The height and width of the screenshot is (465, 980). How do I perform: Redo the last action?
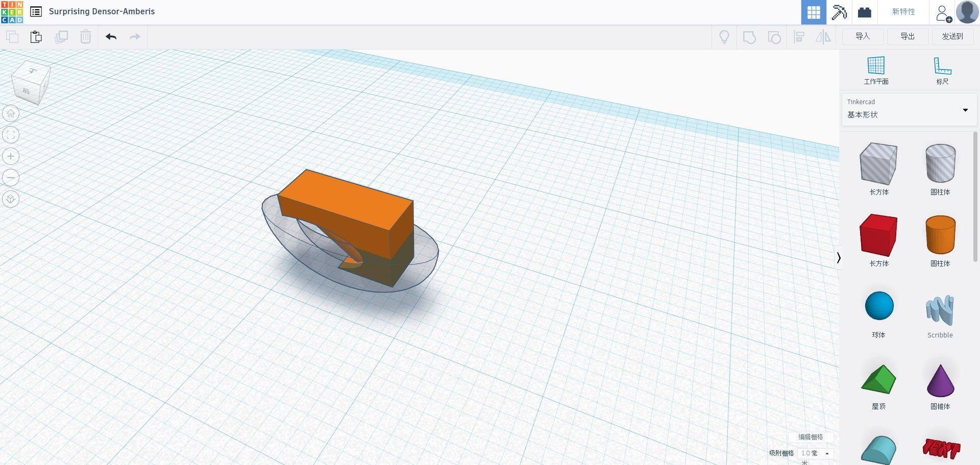pos(135,37)
